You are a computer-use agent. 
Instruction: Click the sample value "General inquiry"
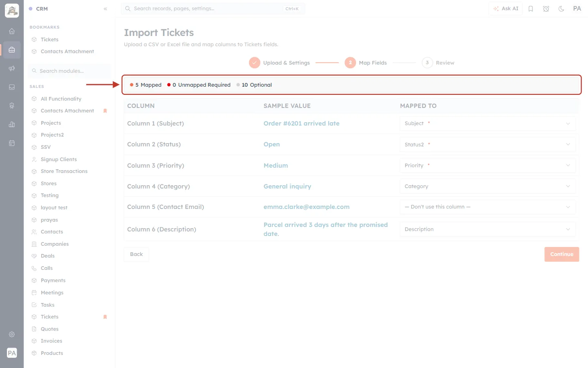click(x=287, y=186)
